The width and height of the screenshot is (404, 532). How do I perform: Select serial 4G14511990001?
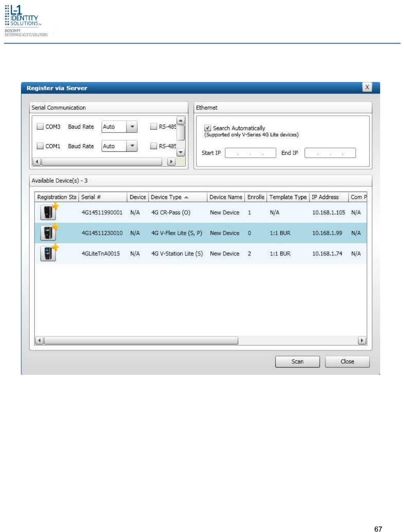(x=102, y=212)
